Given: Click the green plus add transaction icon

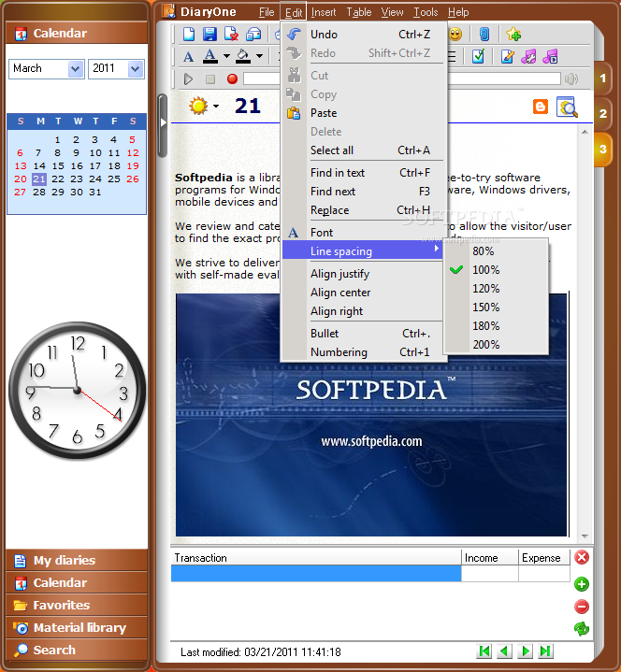Looking at the screenshot, I should point(582,584).
